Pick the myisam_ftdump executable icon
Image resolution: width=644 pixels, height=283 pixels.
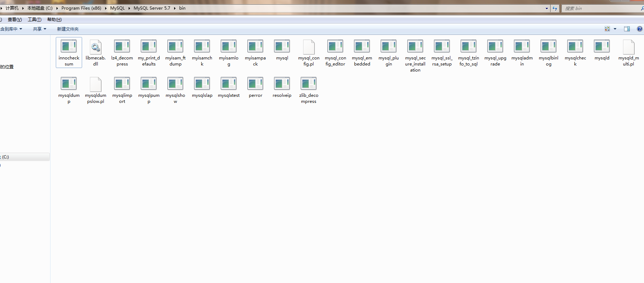click(x=176, y=47)
